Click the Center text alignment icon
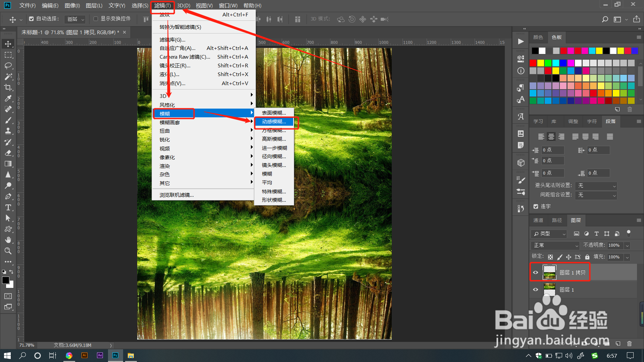 coord(551,136)
